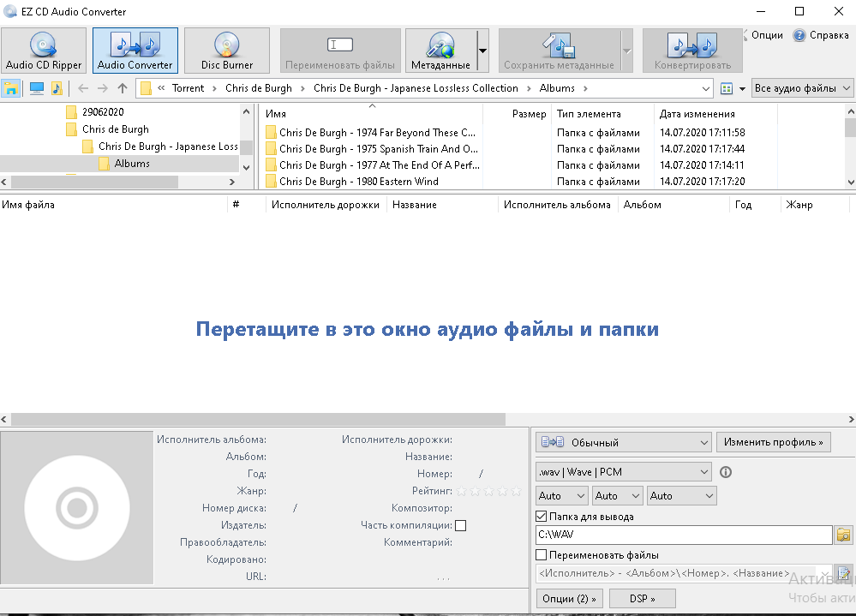Screen dimensions: 856x616
Task: Click the format info icon
Action: click(x=726, y=472)
